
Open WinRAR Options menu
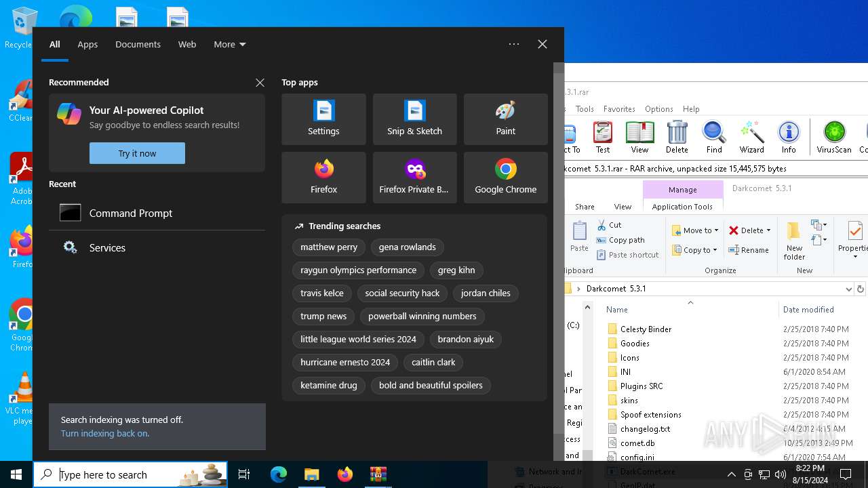tap(658, 109)
